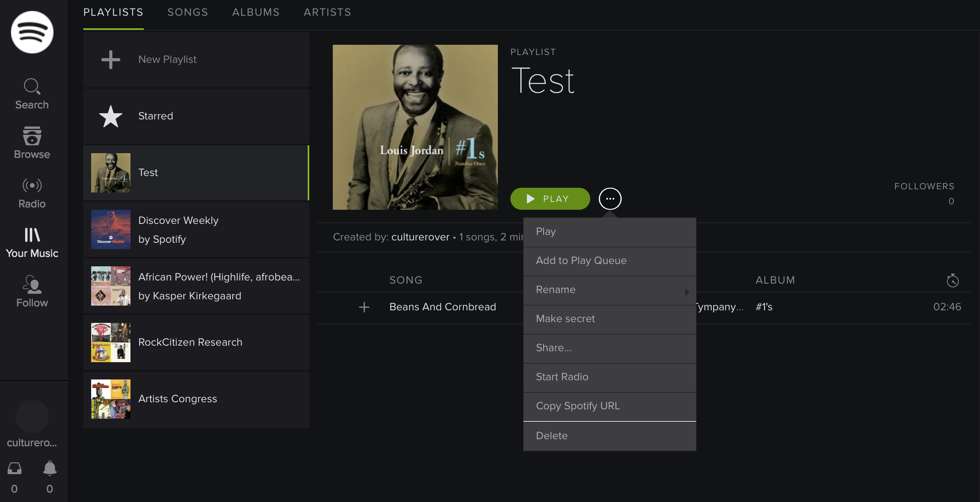Click the duration clock column header
The height and width of the screenshot is (502, 980).
pyautogui.click(x=952, y=280)
